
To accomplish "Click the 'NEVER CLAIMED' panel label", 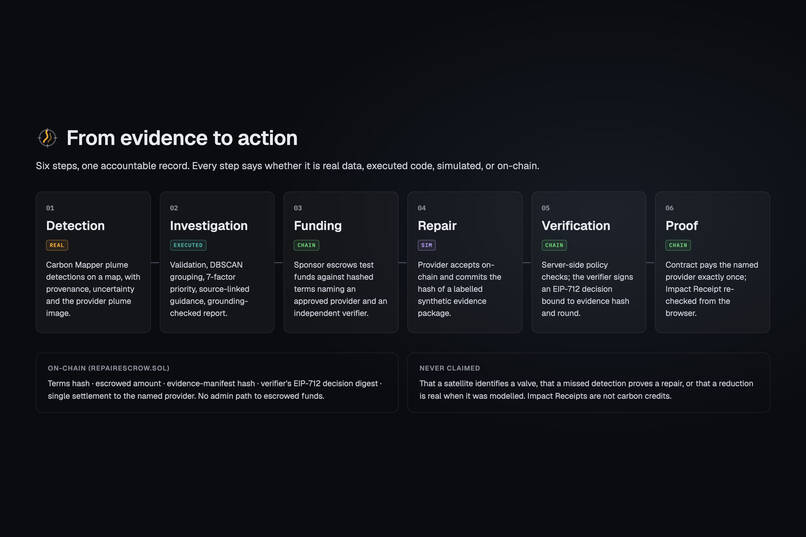I will (450, 368).
